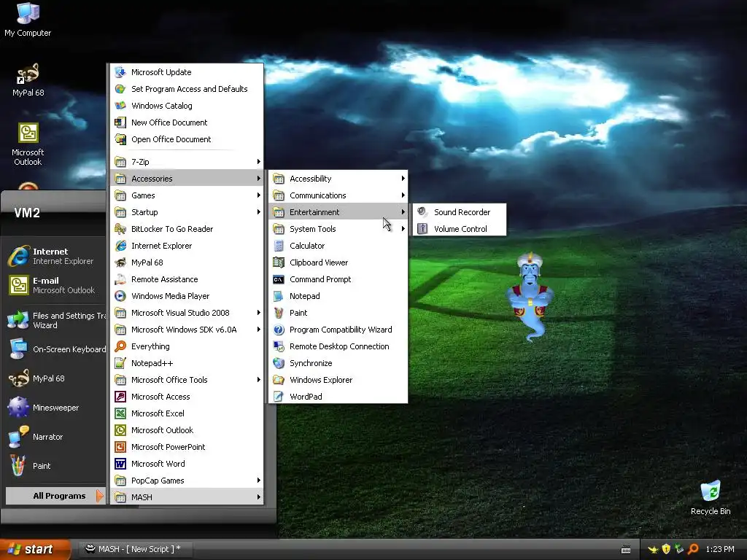
Task: Select Recycle Bin on desktop
Action: point(711,497)
